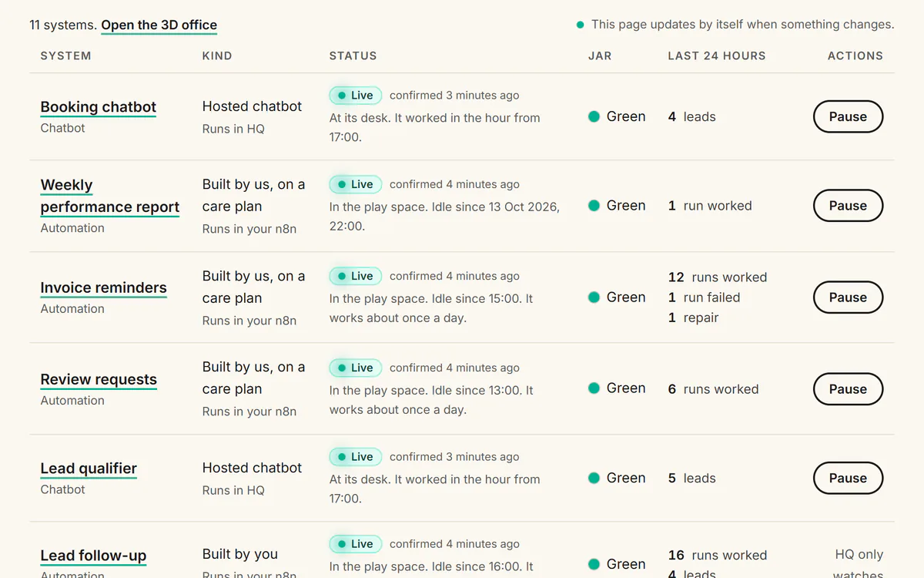Click '1 repair' in Invoice reminders row
Viewport: 924px width, 578px height.
pos(693,318)
